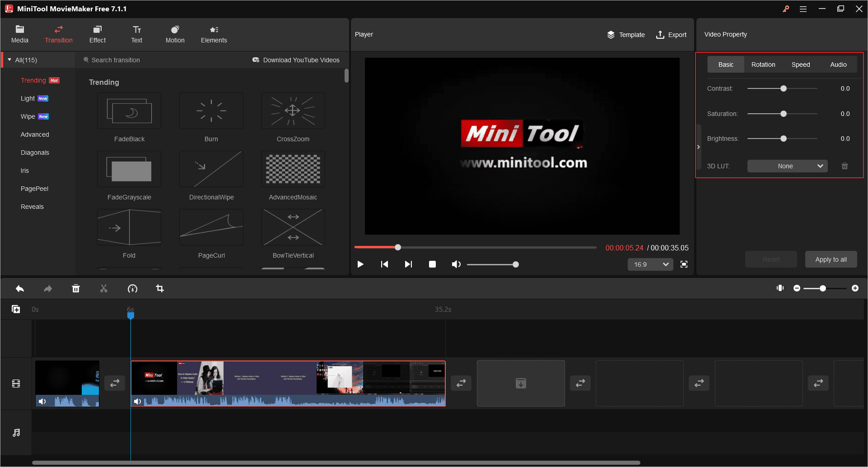Select the Iris transition category
This screenshot has width=868, height=467.
[x=25, y=171]
